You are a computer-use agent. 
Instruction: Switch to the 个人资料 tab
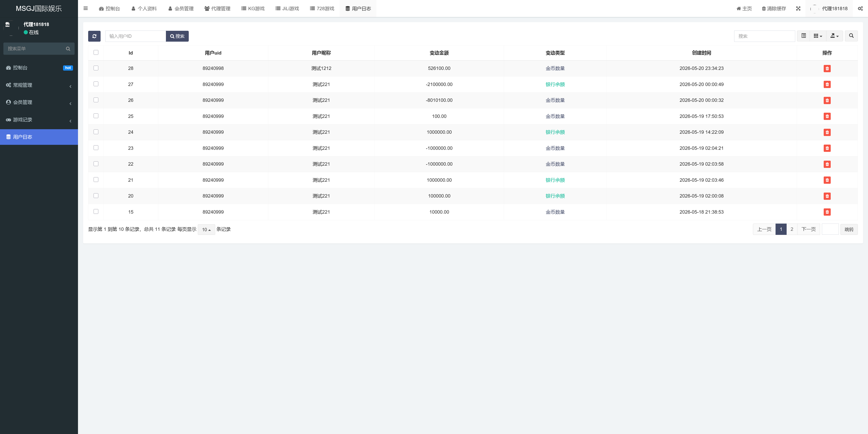coord(144,8)
